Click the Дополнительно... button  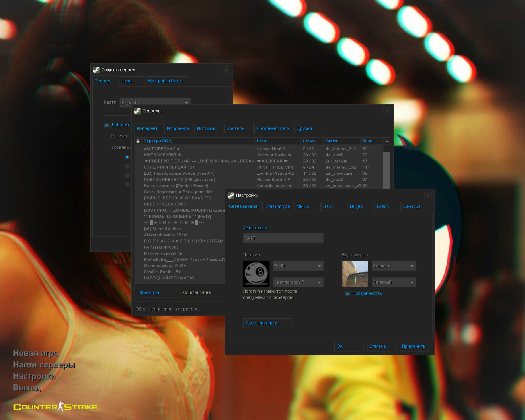(x=267, y=323)
